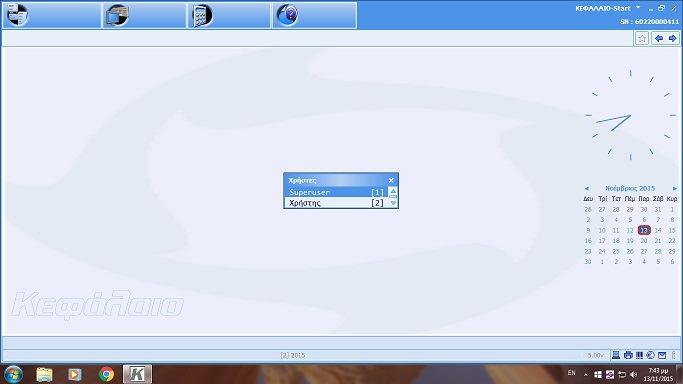Expand the ΚΕΦΑΛΑΙΟ-Start dropdown arrow
The height and width of the screenshot is (384, 683).
[638, 8]
